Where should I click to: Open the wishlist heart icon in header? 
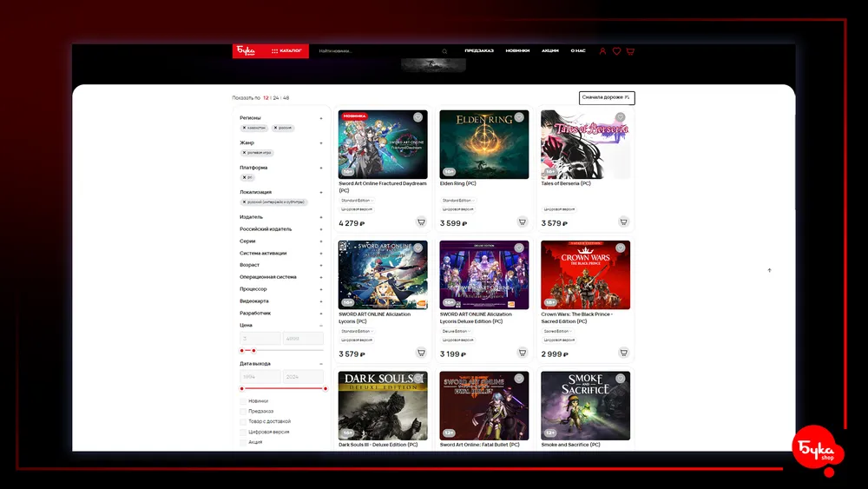[616, 51]
